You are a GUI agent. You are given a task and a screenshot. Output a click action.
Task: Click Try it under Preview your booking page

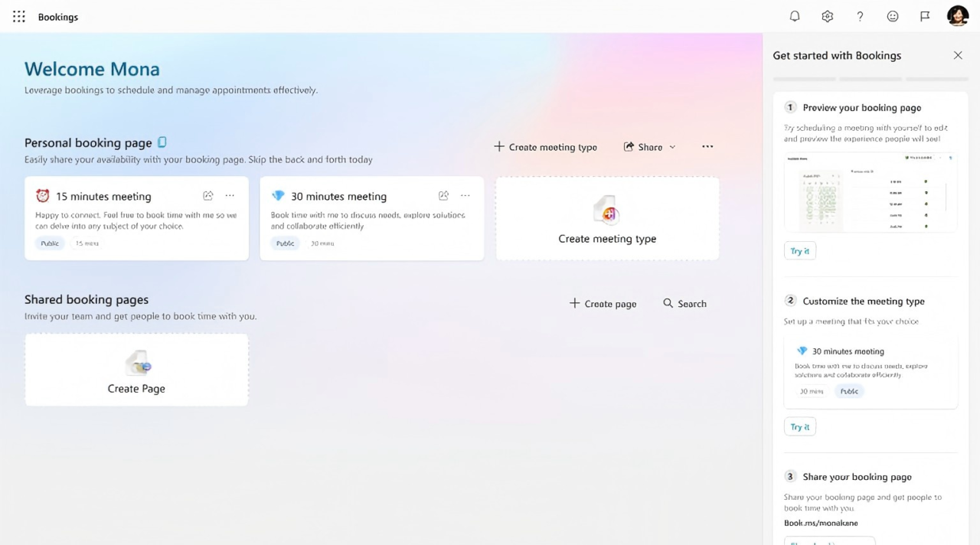[800, 251]
